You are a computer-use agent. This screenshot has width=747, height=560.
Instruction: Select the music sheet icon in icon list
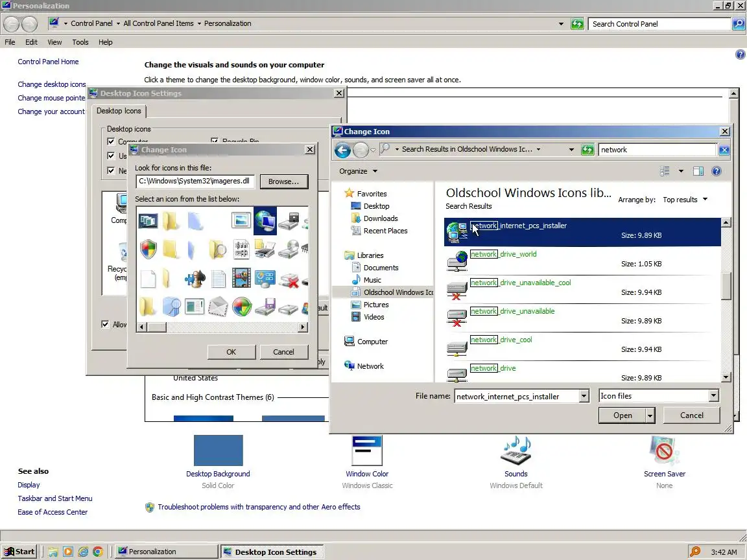241,250
